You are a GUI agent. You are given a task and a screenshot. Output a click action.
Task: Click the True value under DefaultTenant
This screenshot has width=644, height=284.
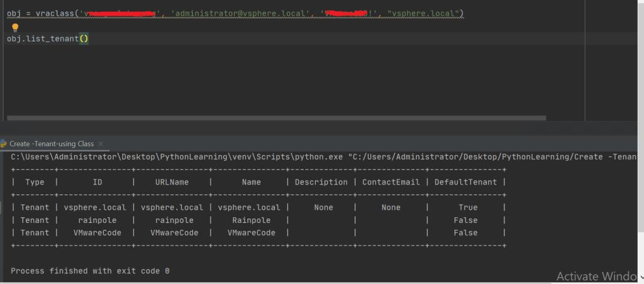465,207
